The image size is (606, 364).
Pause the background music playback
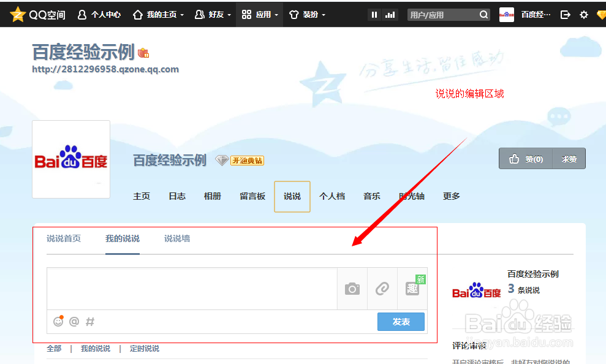[374, 13]
